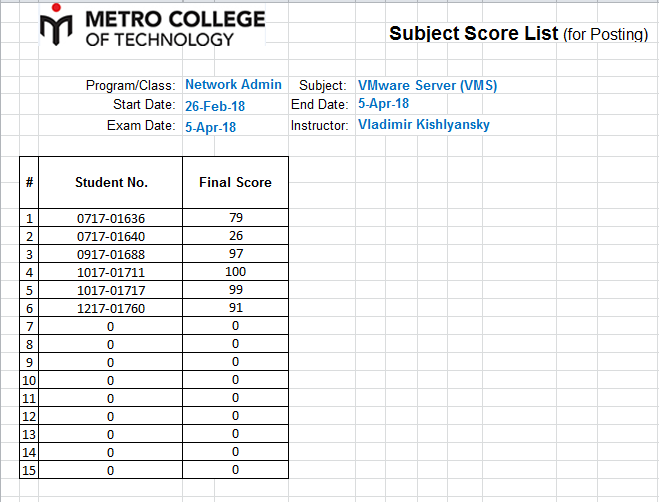Image resolution: width=659 pixels, height=502 pixels.
Task: Select the final score cell in row 12
Action: coord(235,416)
